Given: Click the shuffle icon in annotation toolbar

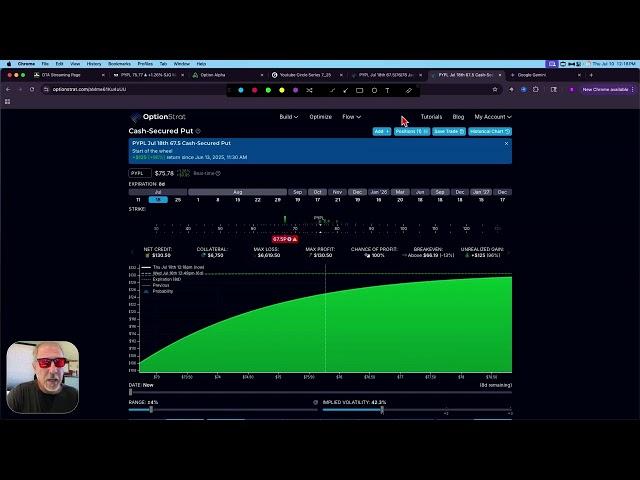Looking at the screenshot, I should pos(309,90).
